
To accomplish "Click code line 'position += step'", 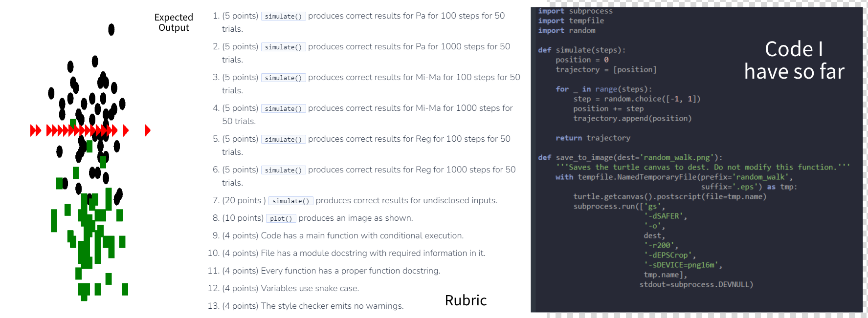I will [x=608, y=108].
